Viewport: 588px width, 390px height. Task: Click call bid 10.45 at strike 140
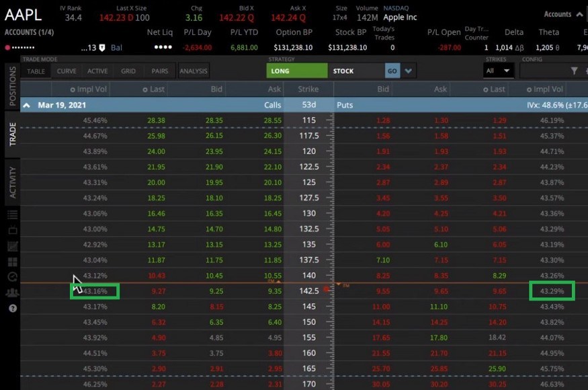214,276
